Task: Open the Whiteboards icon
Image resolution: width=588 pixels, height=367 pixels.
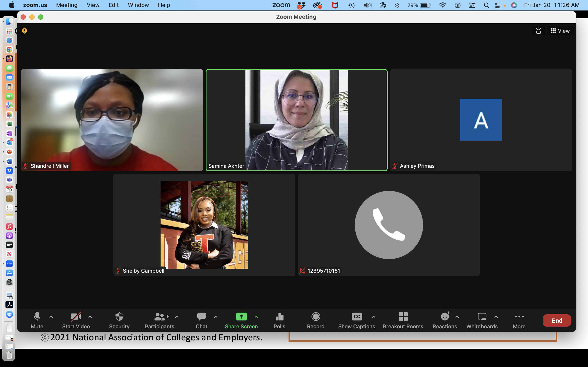Action: pos(482,317)
